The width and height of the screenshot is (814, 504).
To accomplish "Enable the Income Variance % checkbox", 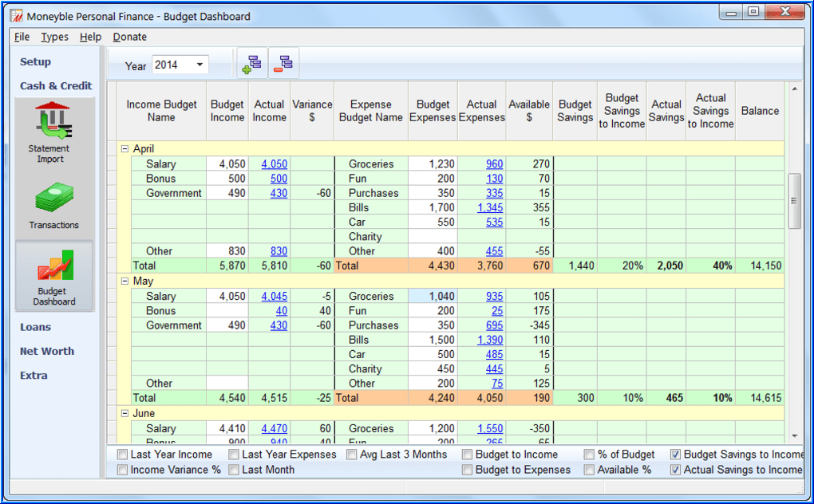I will click(122, 470).
